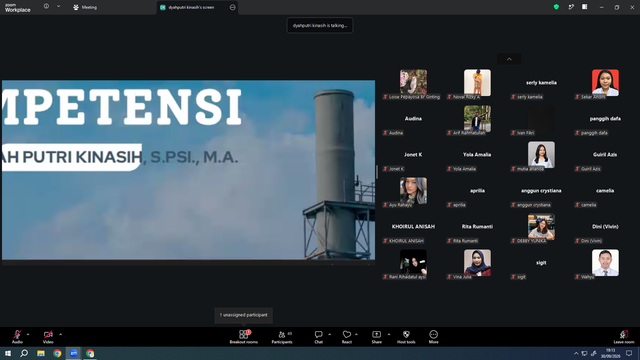Image resolution: width=640 pixels, height=360 pixels.
Task: Select Ayu Rahayu participant photo
Action: pos(413,192)
